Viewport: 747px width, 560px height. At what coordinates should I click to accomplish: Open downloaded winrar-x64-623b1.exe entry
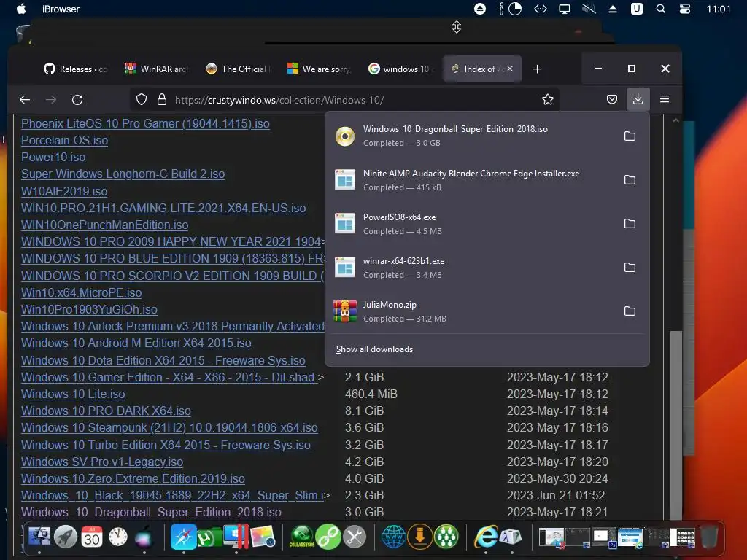472,268
